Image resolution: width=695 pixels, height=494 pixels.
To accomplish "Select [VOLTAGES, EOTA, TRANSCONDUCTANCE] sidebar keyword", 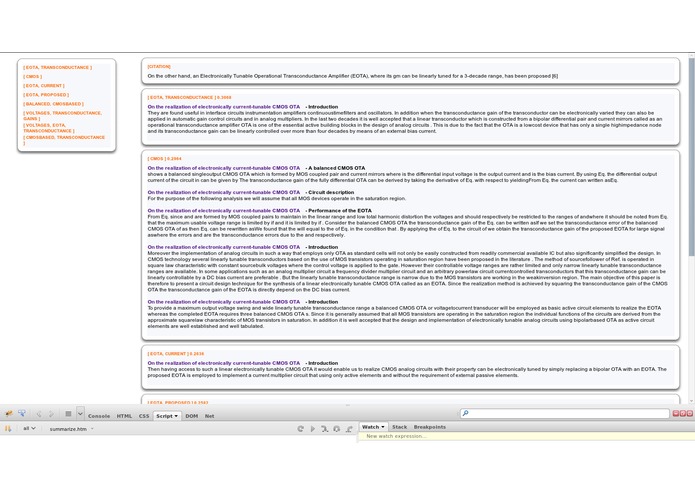I will (49, 128).
